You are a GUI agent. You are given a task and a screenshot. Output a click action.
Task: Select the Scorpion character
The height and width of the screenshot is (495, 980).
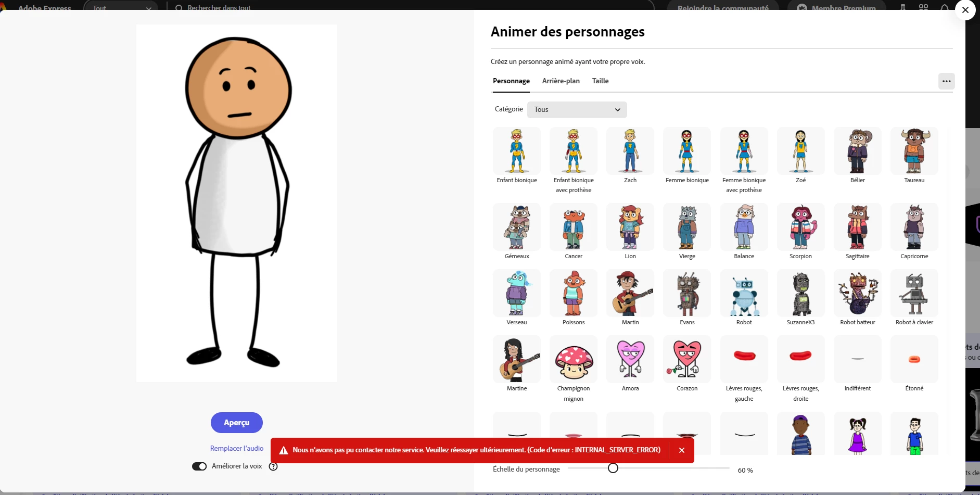pos(801,227)
